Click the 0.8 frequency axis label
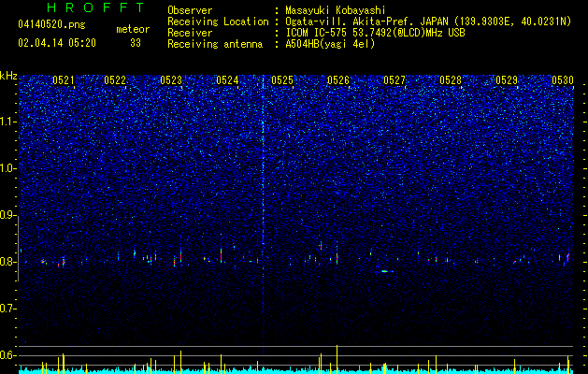Image resolution: width=588 pixels, height=374 pixels. pos(7,262)
